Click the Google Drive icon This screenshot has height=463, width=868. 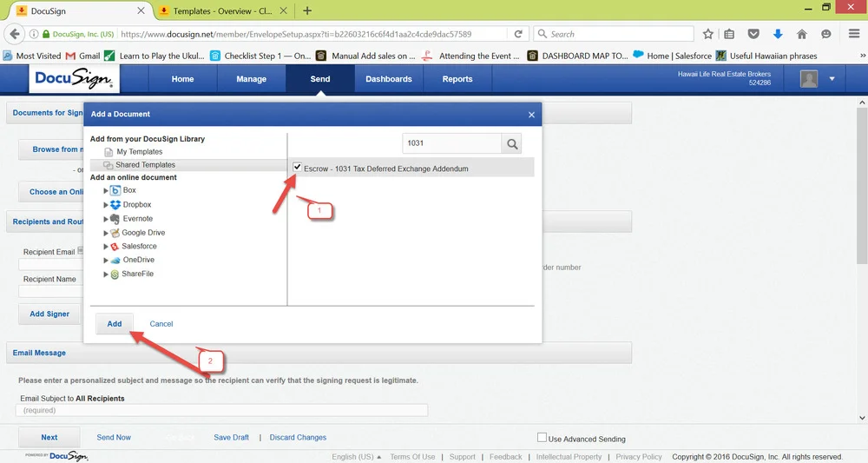pos(115,233)
